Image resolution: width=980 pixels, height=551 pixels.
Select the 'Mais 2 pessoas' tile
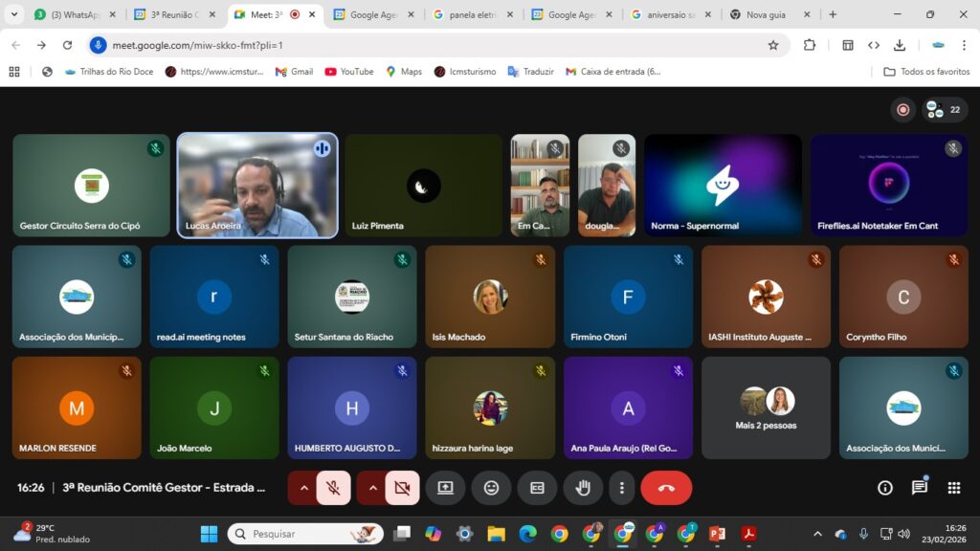pyautogui.click(x=766, y=408)
